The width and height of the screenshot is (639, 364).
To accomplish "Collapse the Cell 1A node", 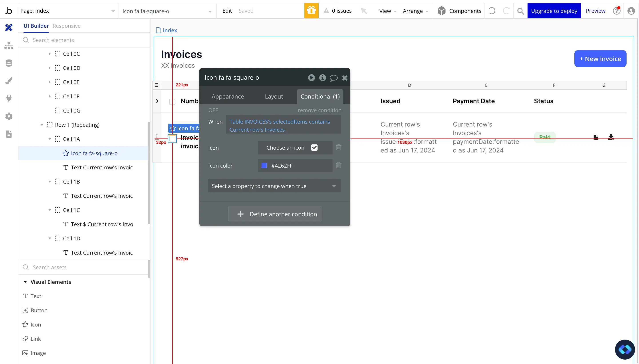I will coord(50,139).
